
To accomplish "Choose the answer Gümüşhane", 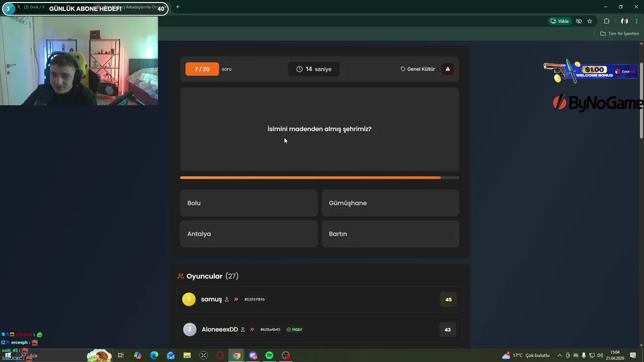I will pyautogui.click(x=390, y=203).
